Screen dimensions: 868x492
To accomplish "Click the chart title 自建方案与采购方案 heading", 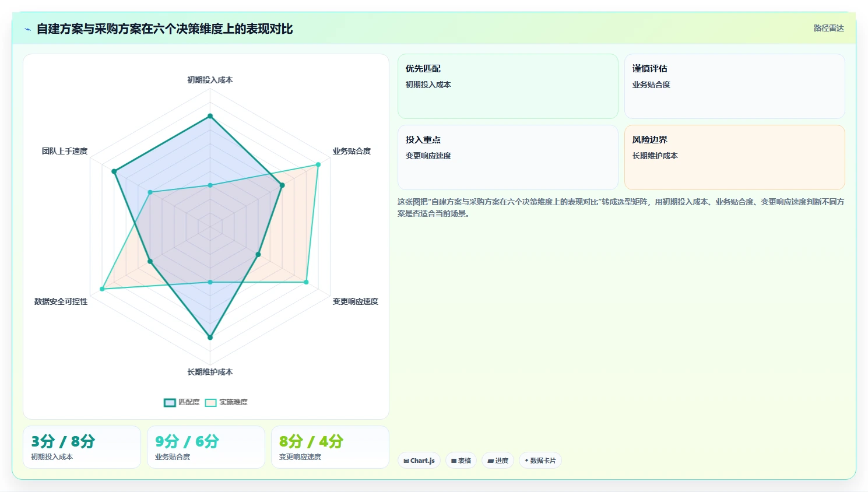I will [164, 29].
